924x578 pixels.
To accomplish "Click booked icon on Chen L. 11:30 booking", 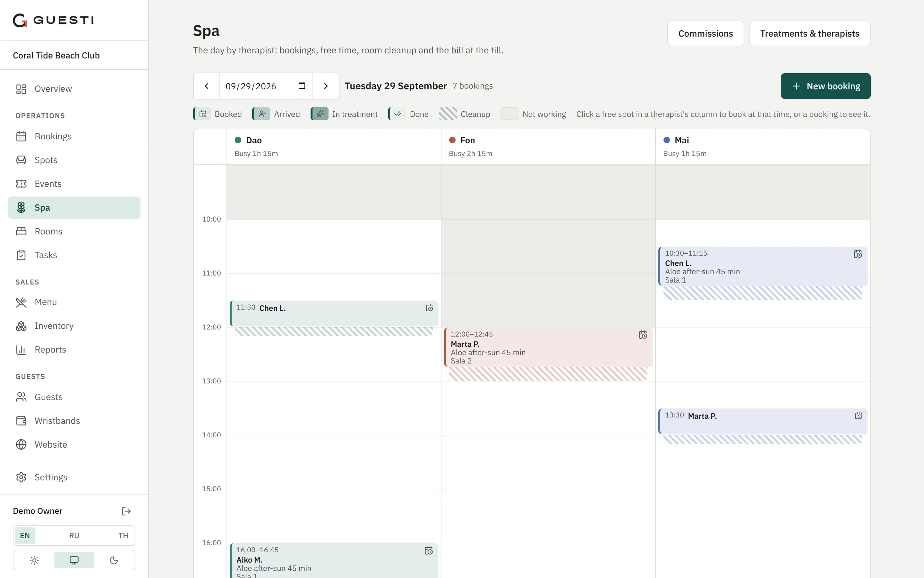I will coord(429,308).
